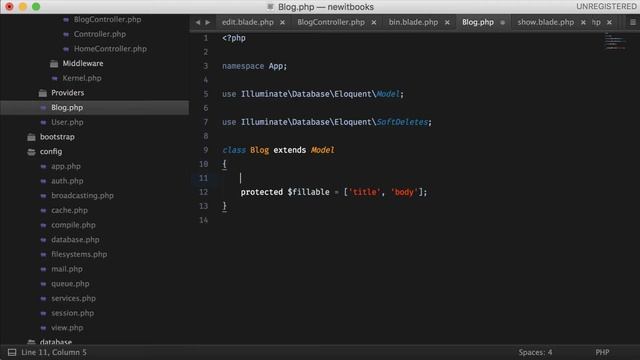Switch to edit.blade.php tab

(248, 22)
